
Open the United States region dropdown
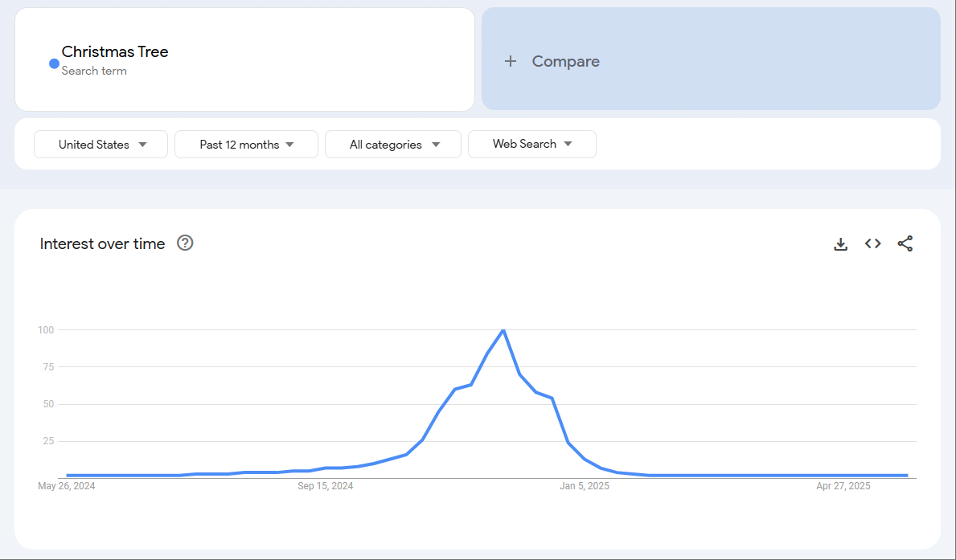[x=101, y=144]
